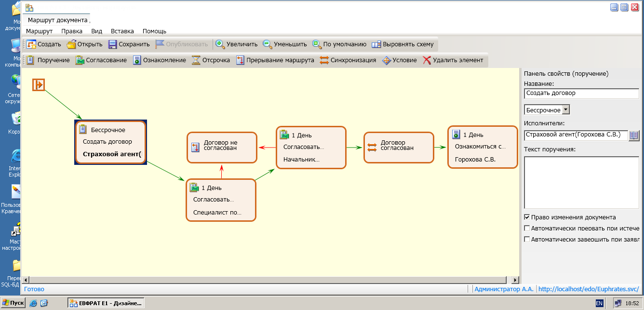
Task: Click the icon in the Ознакомиться node
Action: click(456, 135)
